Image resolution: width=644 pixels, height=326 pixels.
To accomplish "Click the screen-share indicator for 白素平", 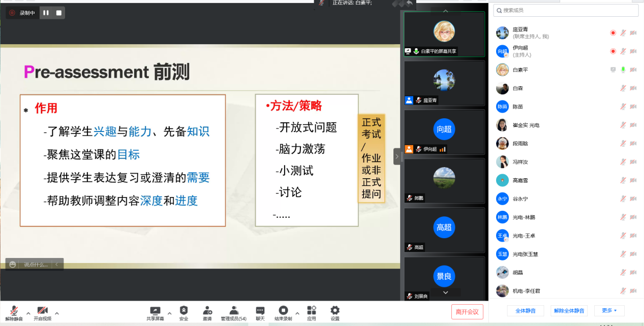I will pyautogui.click(x=613, y=70).
